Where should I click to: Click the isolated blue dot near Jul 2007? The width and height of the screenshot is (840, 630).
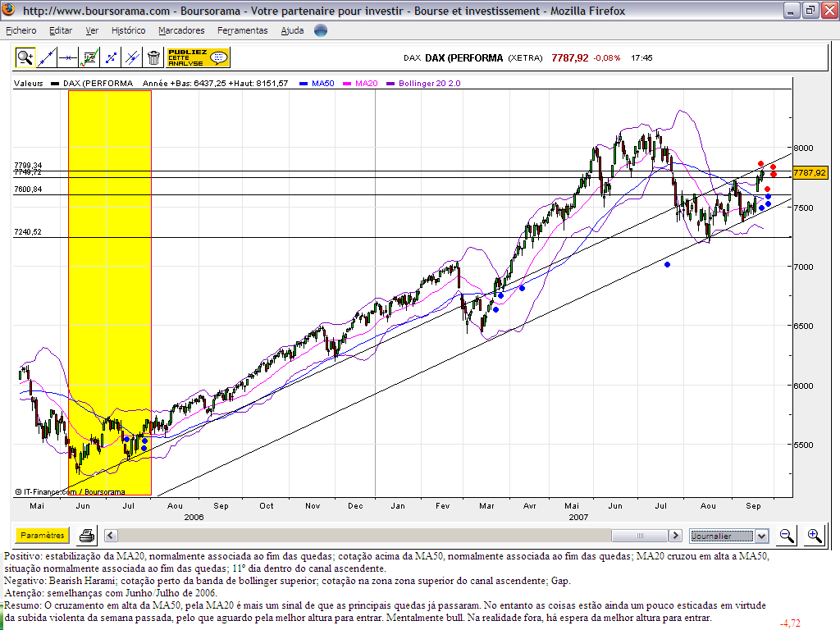[667, 265]
